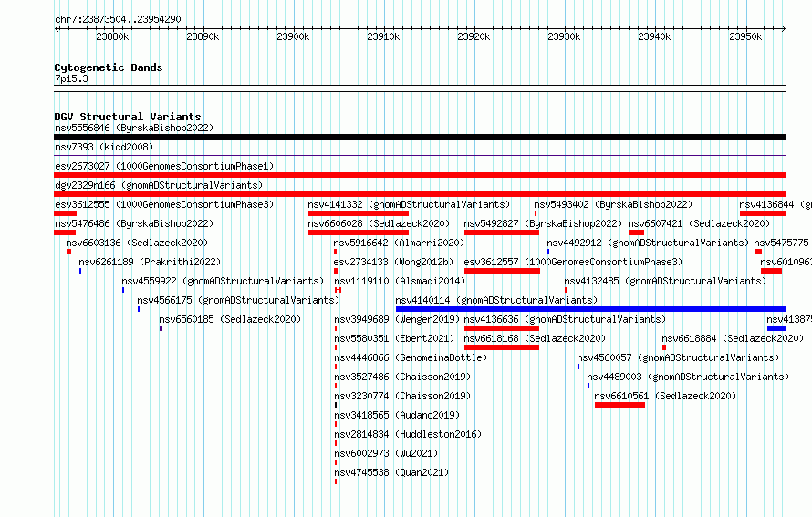The height and width of the screenshot is (517, 812).
Task: Click nsv6261189 (Prakrithi2022) label
Action: (150, 262)
